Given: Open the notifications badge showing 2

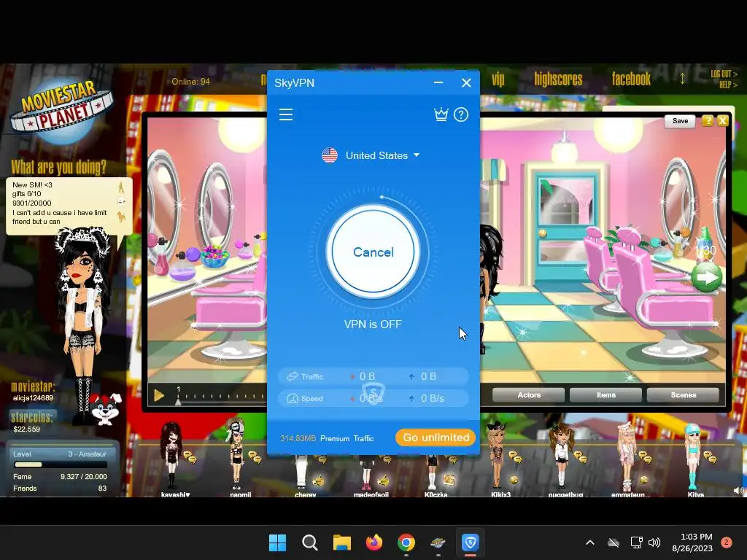Looking at the screenshot, I should pyautogui.click(x=726, y=542).
